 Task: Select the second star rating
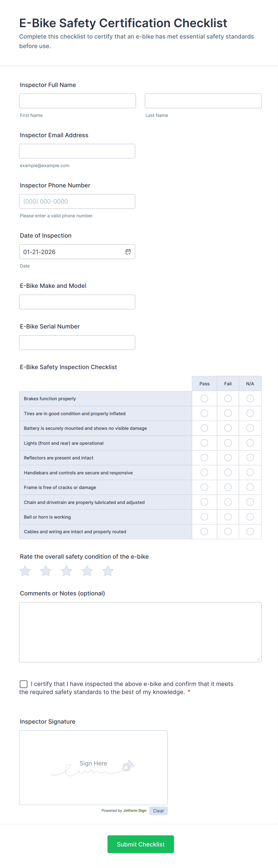(45, 571)
